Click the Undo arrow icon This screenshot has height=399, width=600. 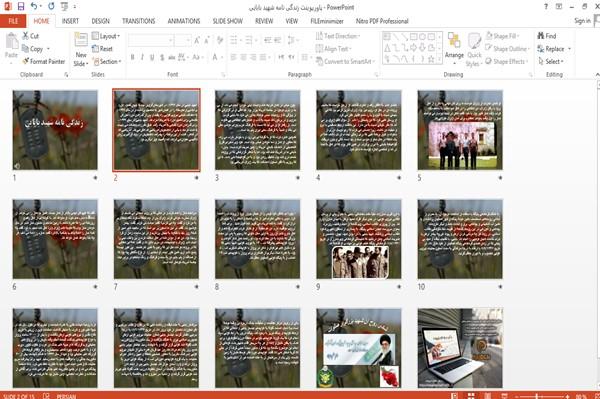pos(34,7)
